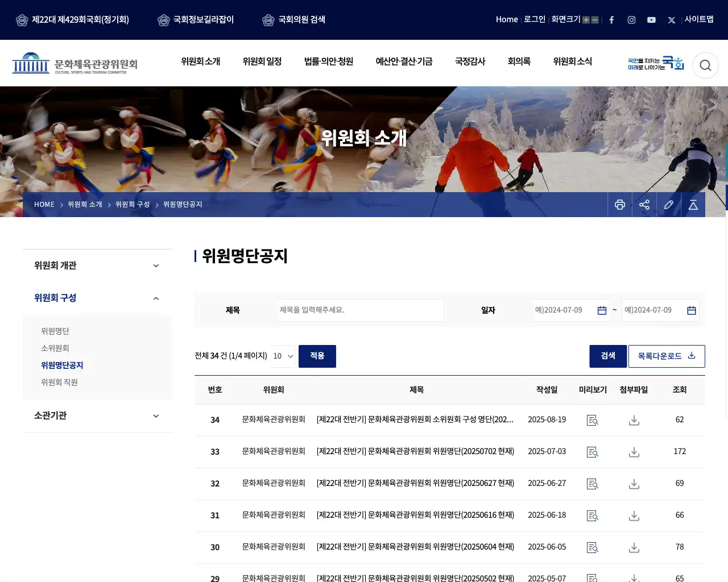The height and width of the screenshot is (582, 728).
Task: Open the rows-per-page dropdown showing 10
Action: (x=283, y=356)
